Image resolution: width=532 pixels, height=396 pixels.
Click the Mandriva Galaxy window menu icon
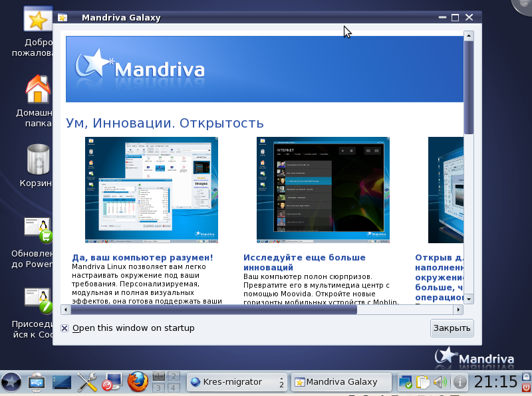(x=63, y=18)
